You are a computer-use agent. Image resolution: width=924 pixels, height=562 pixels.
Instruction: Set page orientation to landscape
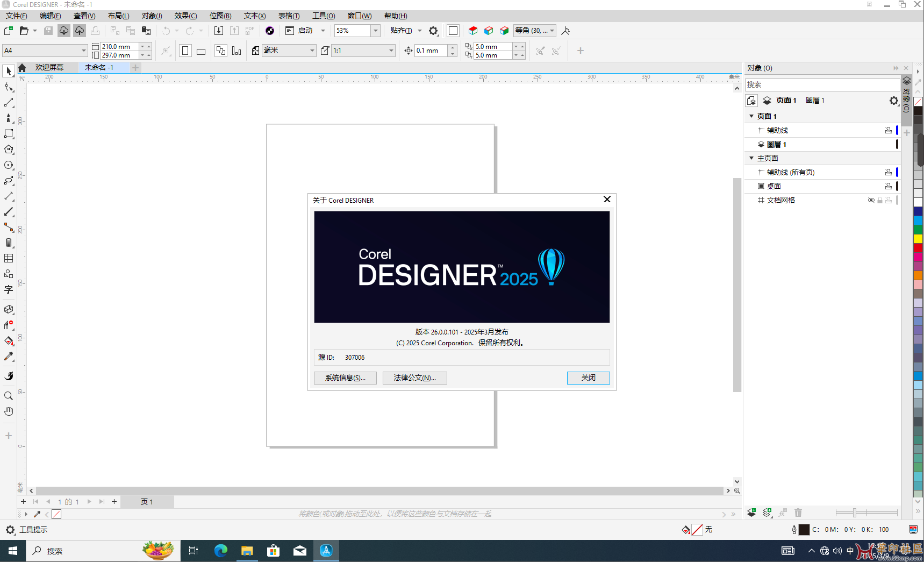pos(201,51)
